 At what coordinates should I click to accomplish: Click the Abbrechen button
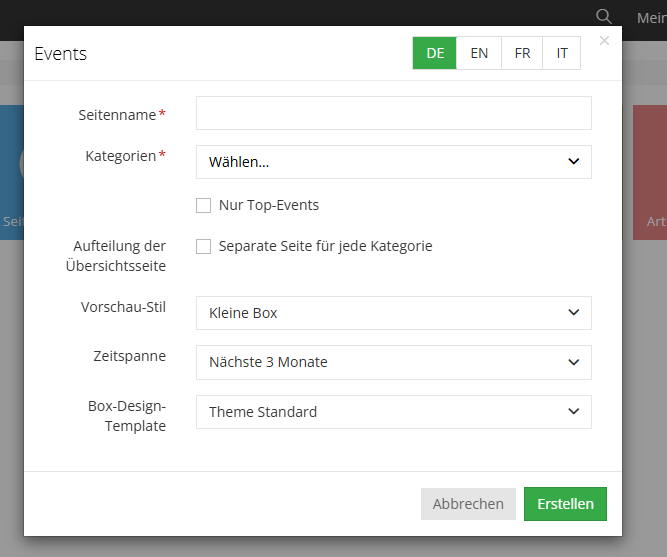click(x=468, y=504)
